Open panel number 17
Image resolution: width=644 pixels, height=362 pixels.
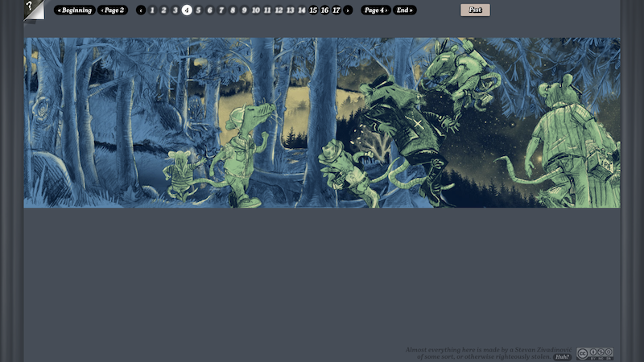coord(336,10)
